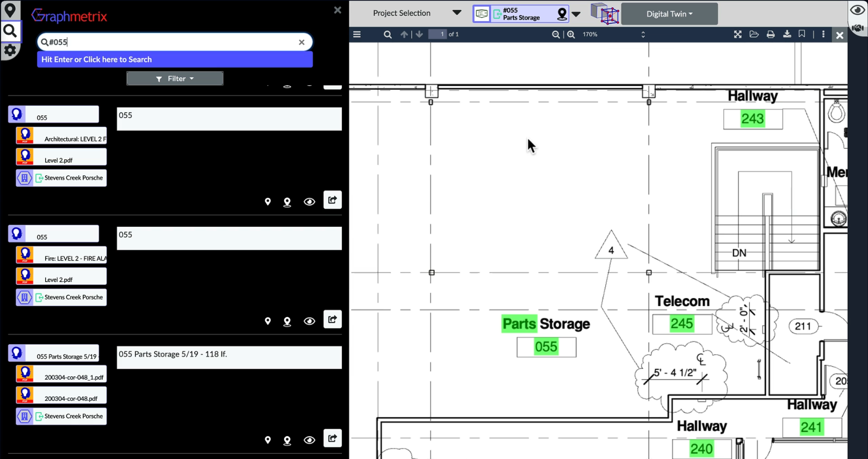Screen dimensions: 868x459
Task: Click the settings gear in left sidebar
Action: coord(10,51)
